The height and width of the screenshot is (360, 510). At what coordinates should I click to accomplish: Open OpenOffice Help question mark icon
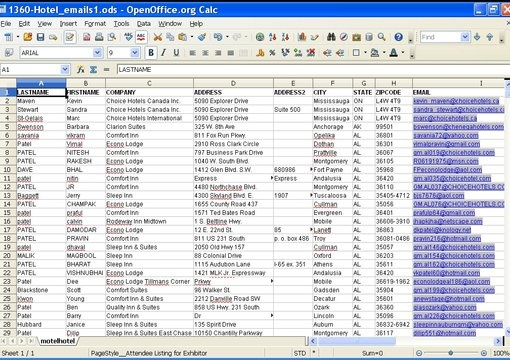[398, 37]
